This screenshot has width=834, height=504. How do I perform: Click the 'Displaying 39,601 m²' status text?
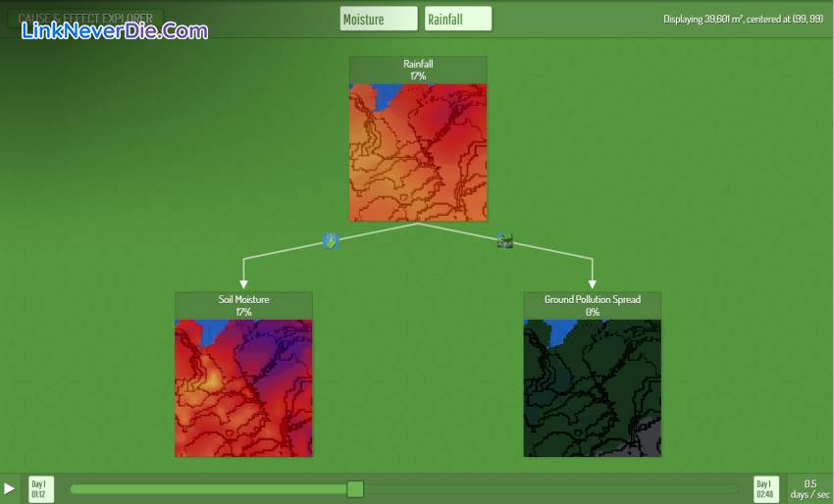point(743,20)
